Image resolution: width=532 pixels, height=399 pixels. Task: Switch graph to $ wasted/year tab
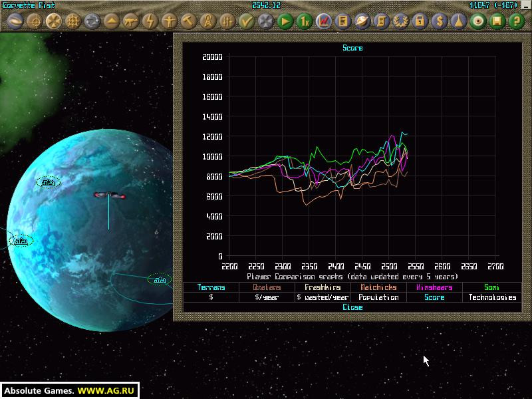pyautogui.click(x=323, y=297)
